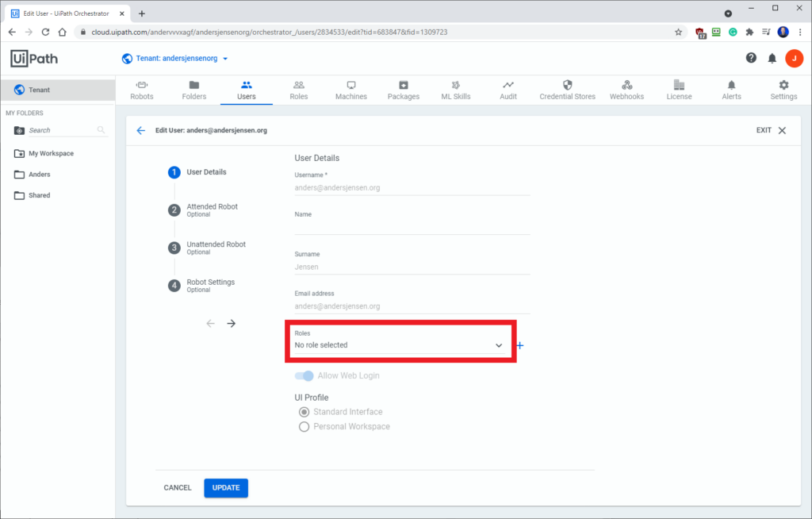This screenshot has width=812, height=519.
Task: Reload the page
Action: point(45,33)
